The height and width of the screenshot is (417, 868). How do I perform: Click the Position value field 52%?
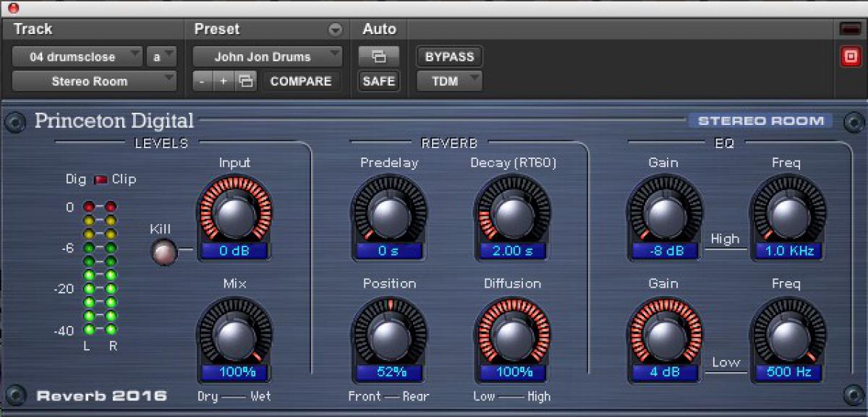(x=389, y=372)
